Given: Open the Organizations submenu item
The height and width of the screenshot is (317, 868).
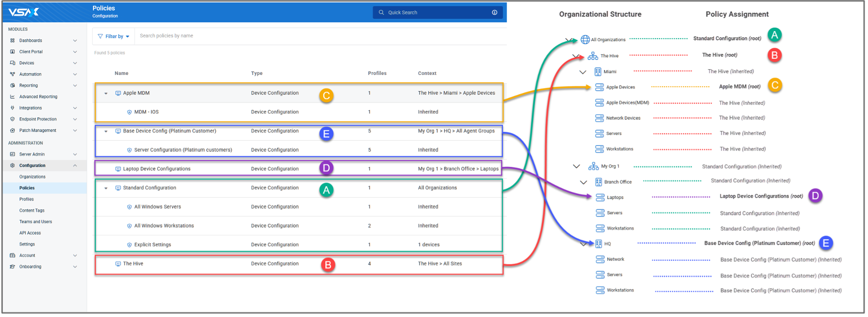Looking at the screenshot, I should pyautogui.click(x=32, y=177).
